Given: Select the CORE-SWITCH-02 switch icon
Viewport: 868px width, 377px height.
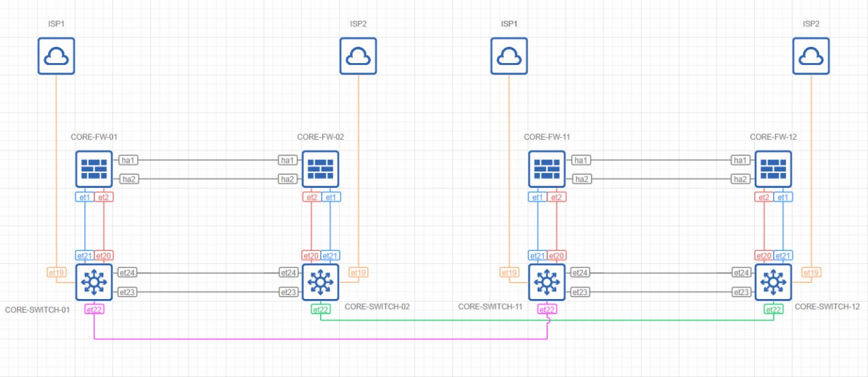Looking at the screenshot, I should 321,282.
